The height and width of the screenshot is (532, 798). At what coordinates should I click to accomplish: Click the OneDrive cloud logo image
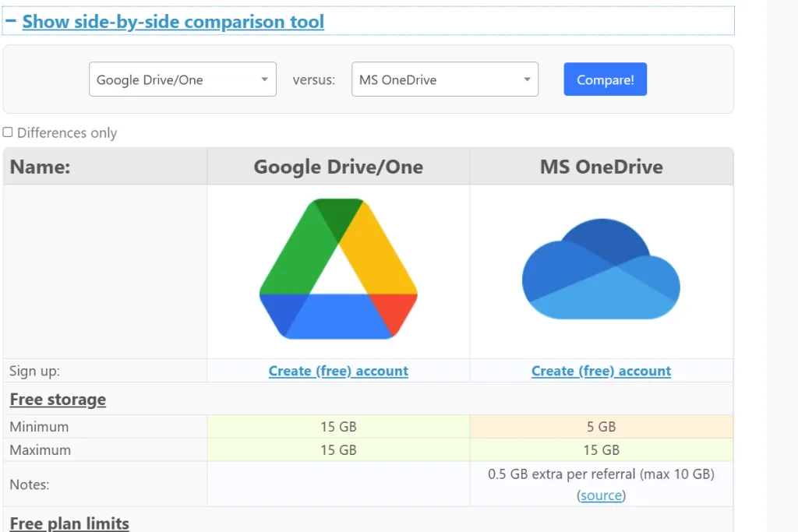601,269
